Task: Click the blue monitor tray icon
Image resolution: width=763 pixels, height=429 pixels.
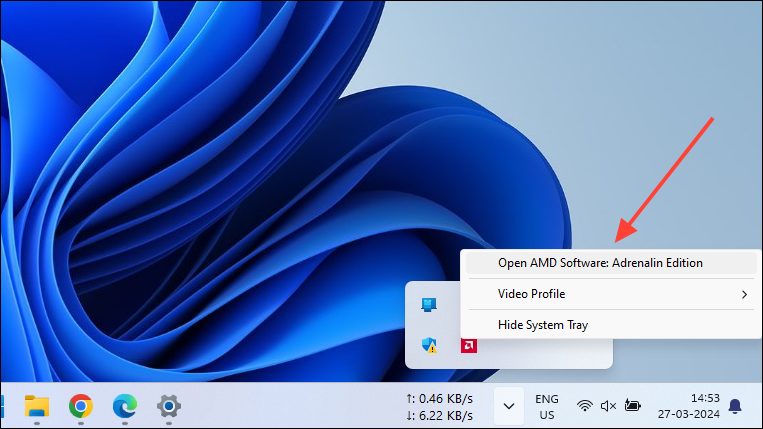Action: [x=429, y=305]
